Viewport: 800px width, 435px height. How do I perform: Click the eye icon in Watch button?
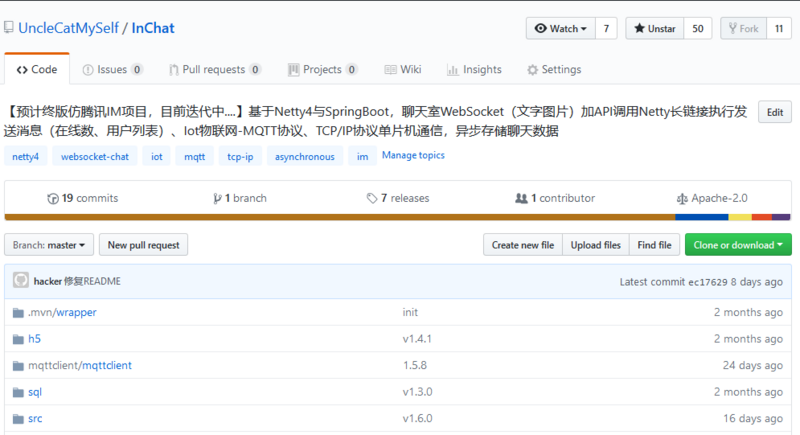[540, 29]
